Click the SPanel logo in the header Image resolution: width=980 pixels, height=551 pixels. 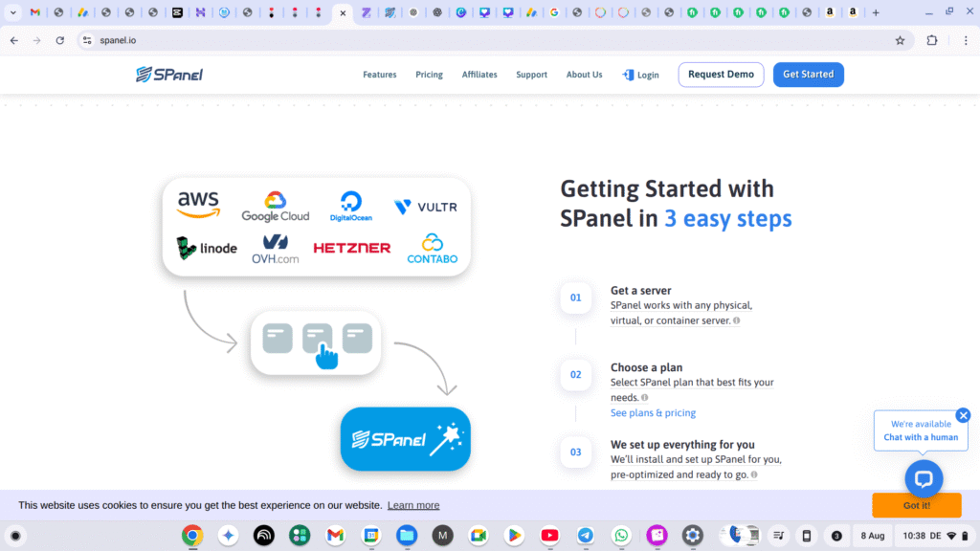tap(169, 75)
